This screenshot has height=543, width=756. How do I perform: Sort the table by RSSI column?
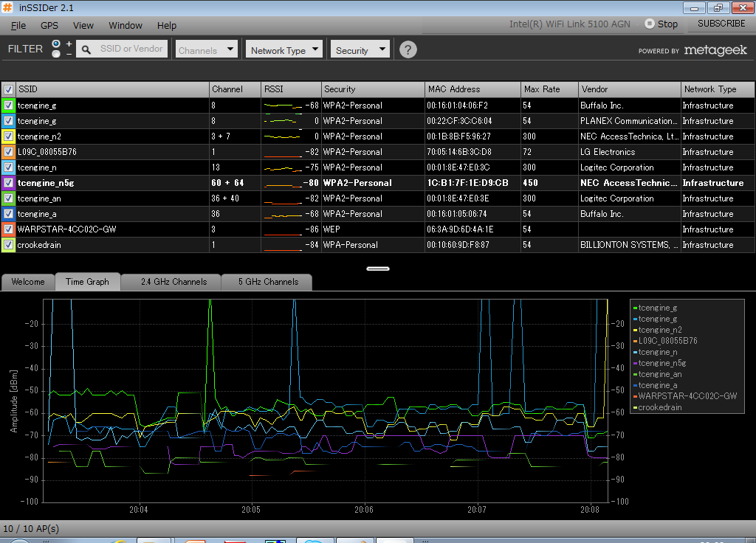(291, 89)
